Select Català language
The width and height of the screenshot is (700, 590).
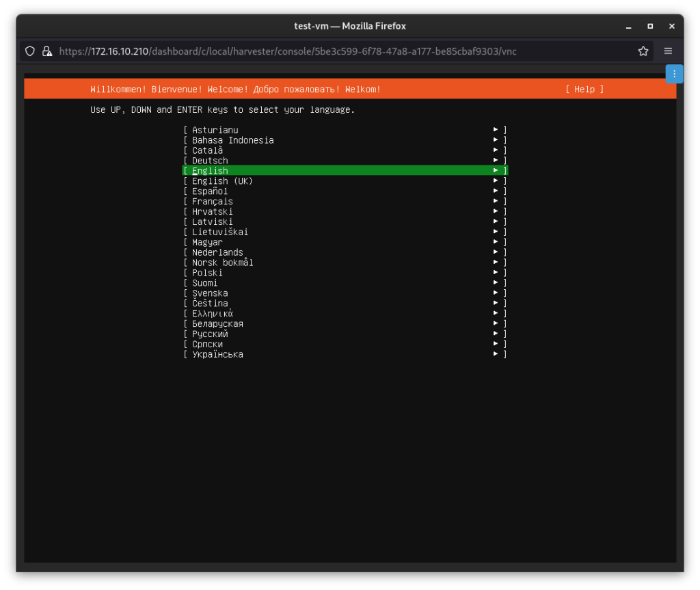click(x=345, y=150)
